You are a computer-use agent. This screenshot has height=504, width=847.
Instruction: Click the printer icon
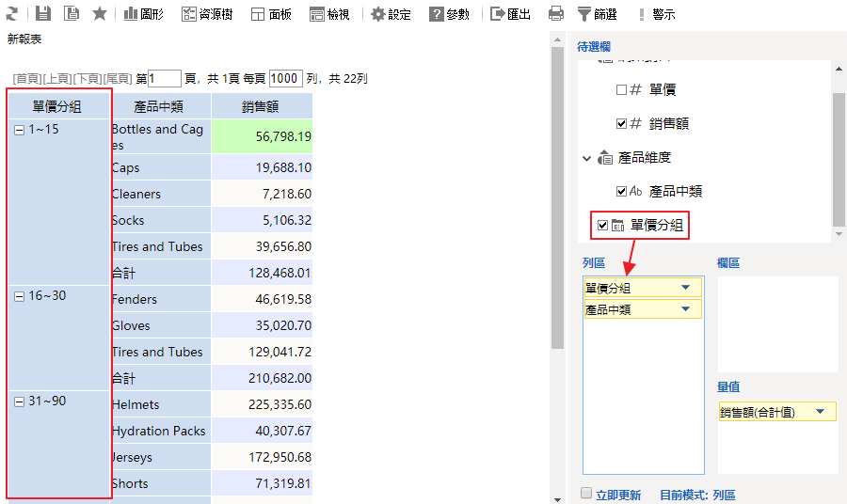[x=556, y=14]
